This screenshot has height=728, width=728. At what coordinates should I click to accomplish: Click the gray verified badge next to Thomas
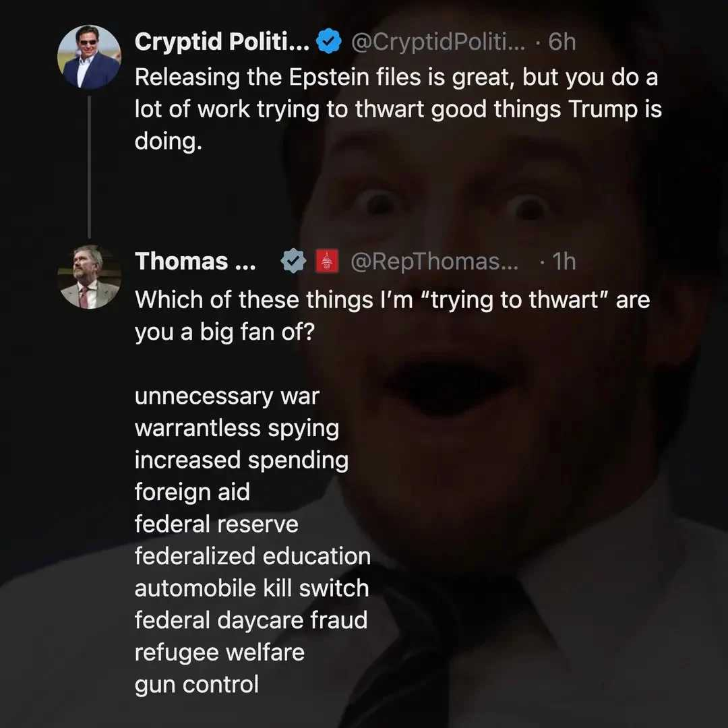pos(293,262)
